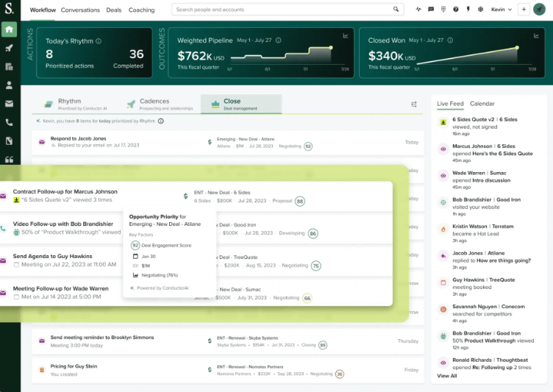553x392 pixels.
Task: Open the dial pad grid icon
Action: 443,10
